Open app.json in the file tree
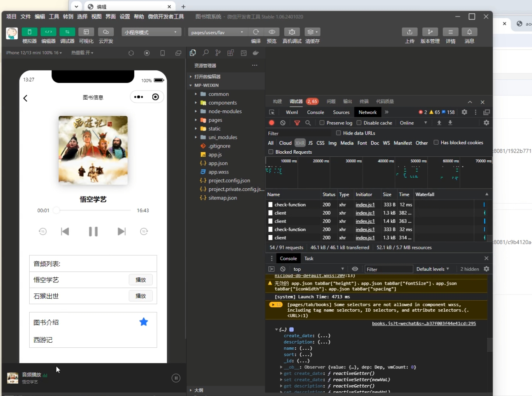 tap(218, 163)
